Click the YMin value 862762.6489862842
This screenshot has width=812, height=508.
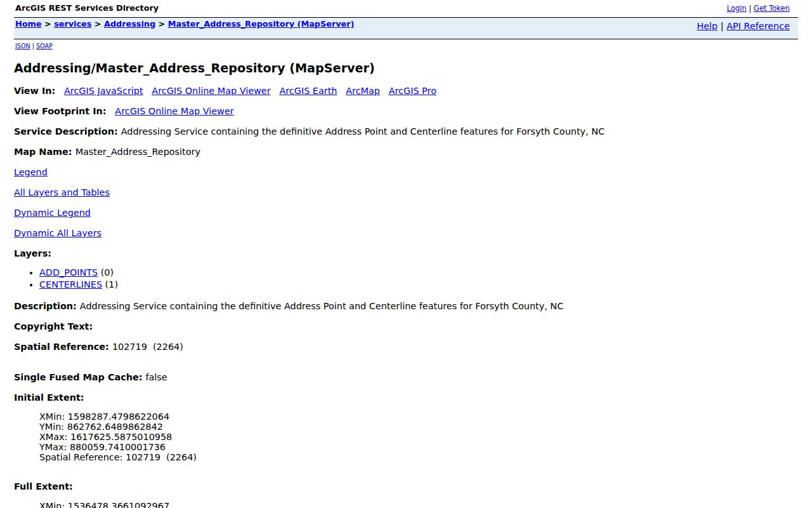tap(115, 427)
